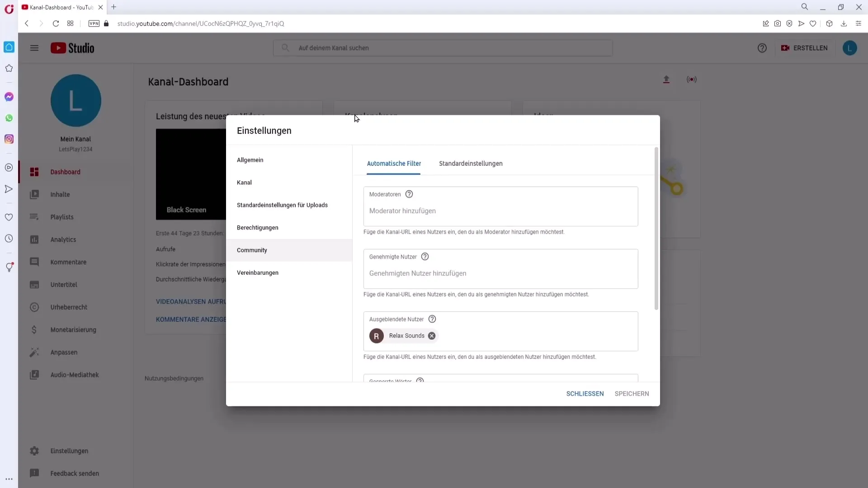
Task: Click the Moderator hinzufügen input field
Action: pos(500,211)
